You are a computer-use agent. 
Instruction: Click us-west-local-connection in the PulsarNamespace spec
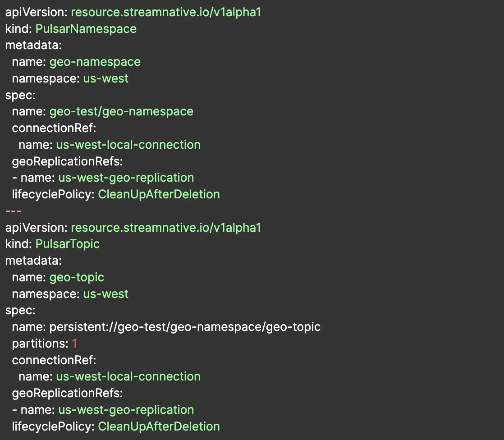(128, 145)
